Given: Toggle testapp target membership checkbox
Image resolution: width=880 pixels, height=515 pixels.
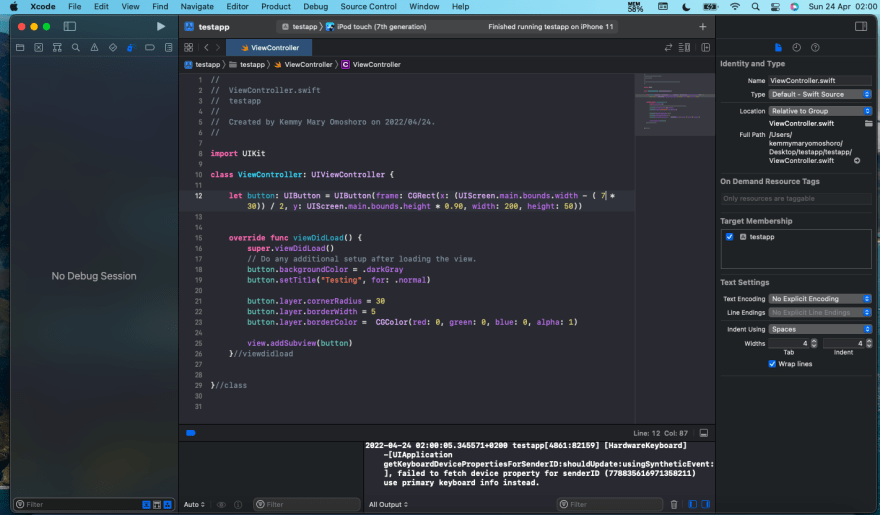Looking at the screenshot, I should (x=730, y=237).
